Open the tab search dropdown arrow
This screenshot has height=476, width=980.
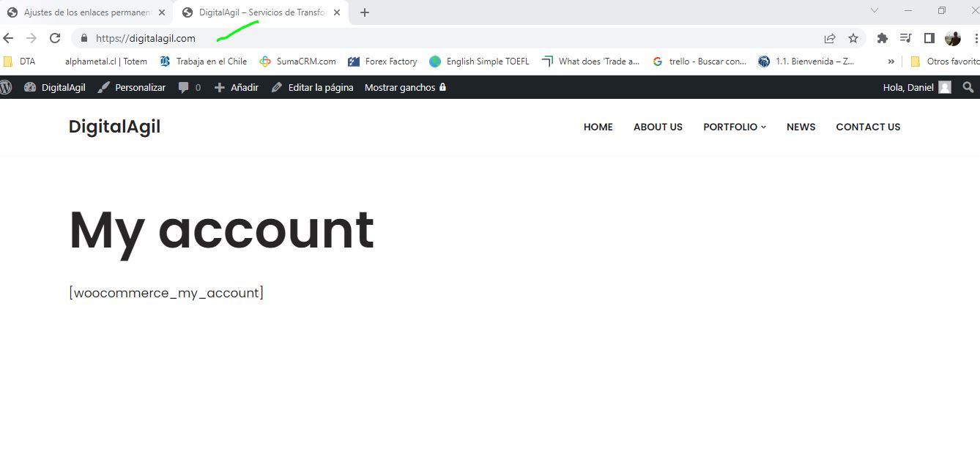(875, 11)
